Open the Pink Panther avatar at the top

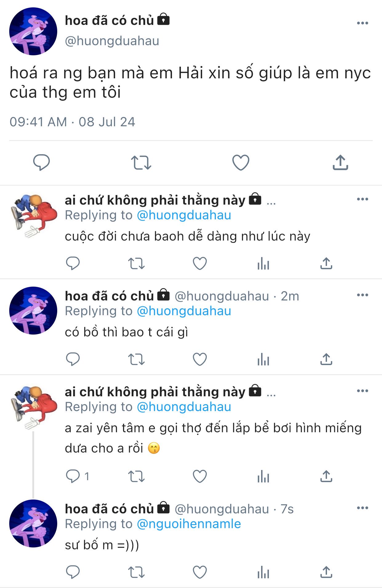click(x=33, y=31)
